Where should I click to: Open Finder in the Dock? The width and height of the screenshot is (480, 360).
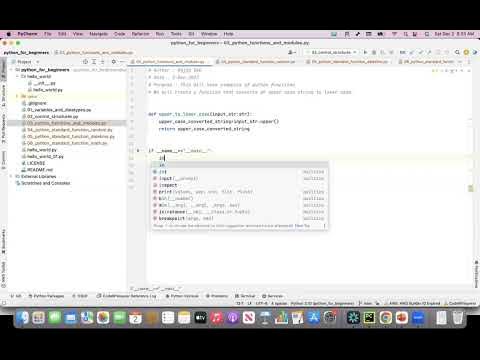click(22, 318)
